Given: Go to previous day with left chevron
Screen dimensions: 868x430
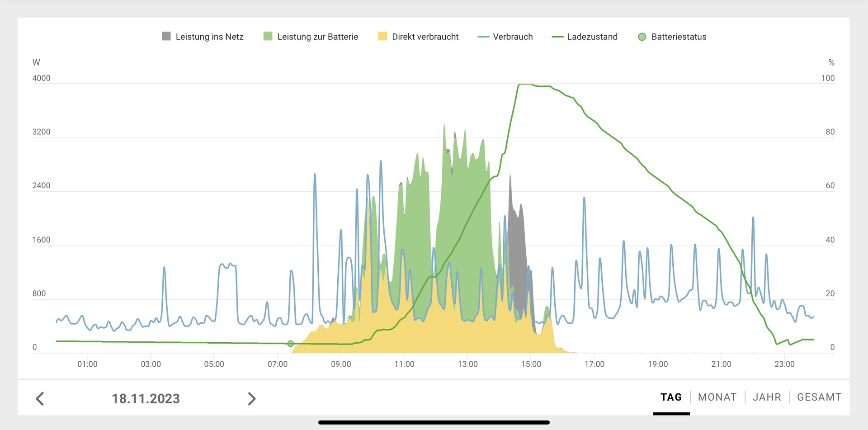Looking at the screenshot, I should (40, 398).
